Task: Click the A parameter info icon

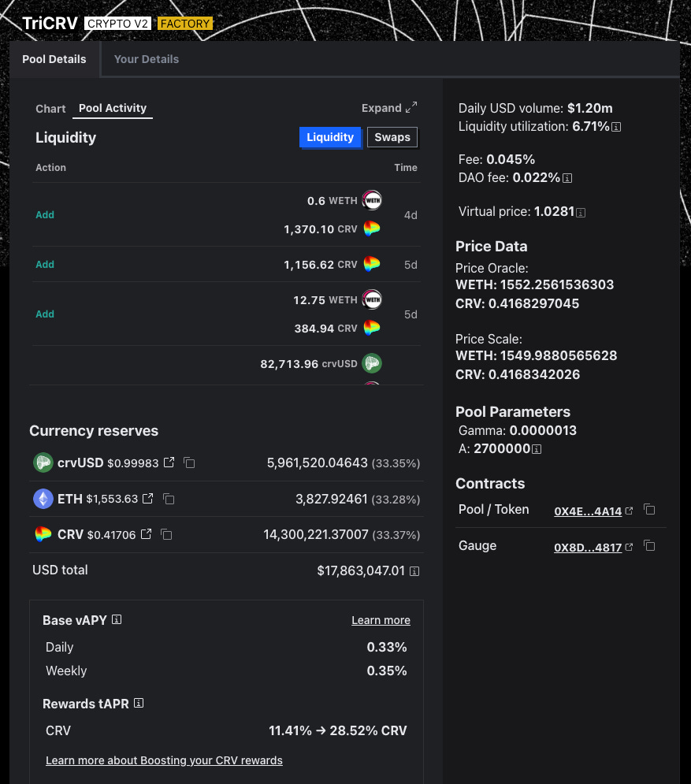Action: pos(537,449)
